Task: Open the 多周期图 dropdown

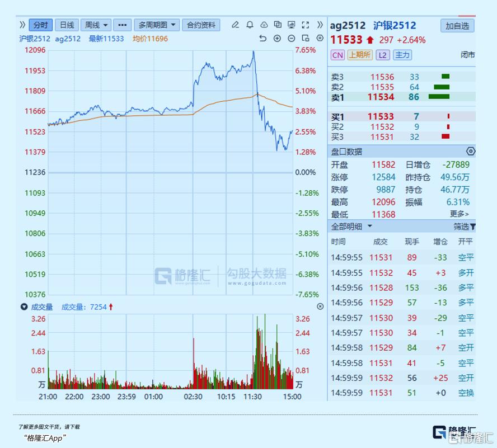Action: pos(157,25)
